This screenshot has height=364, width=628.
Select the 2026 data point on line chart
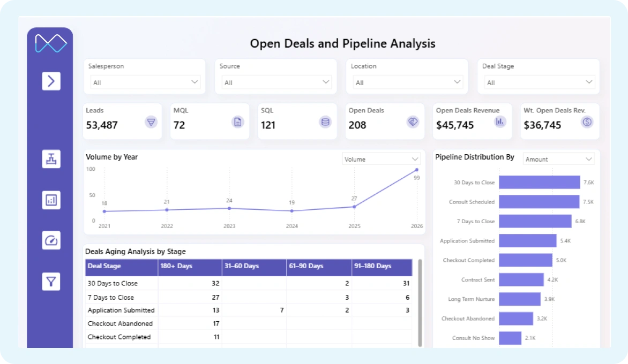pyautogui.click(x=417, y=170)
